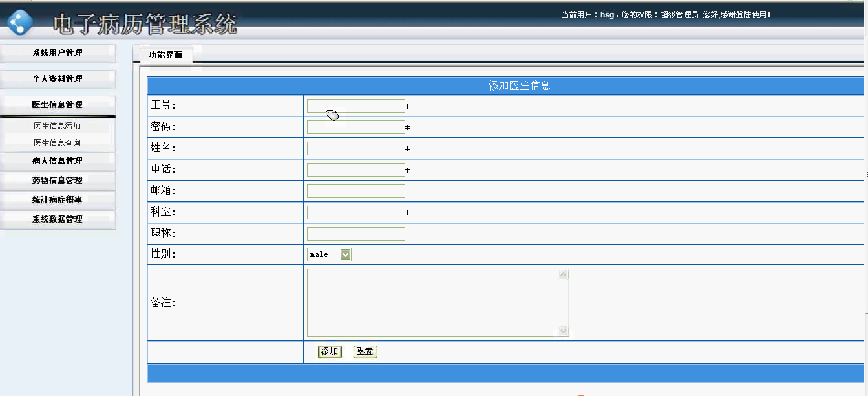Select 医生信息添加 submenu link
The image size is (868, 396).
58,126
